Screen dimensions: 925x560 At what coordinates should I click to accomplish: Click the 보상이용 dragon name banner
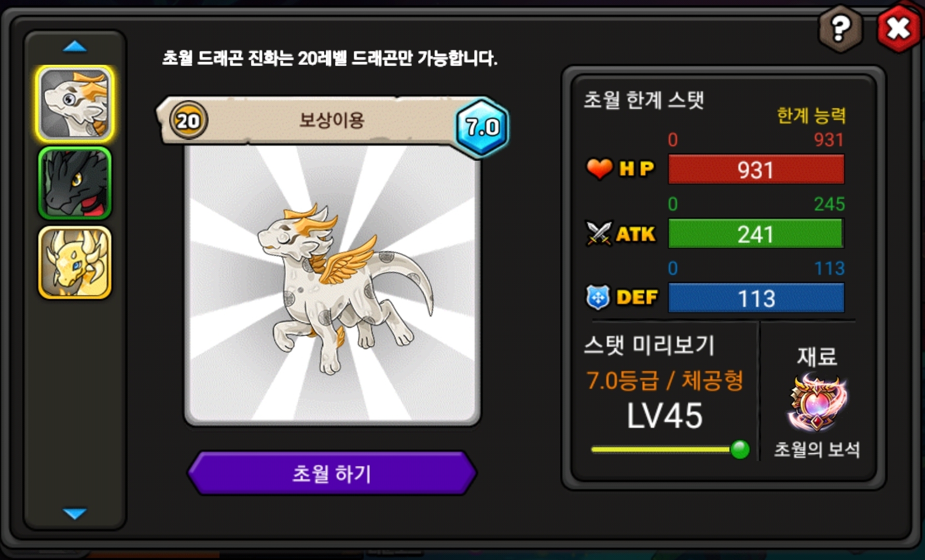(331, 120)
